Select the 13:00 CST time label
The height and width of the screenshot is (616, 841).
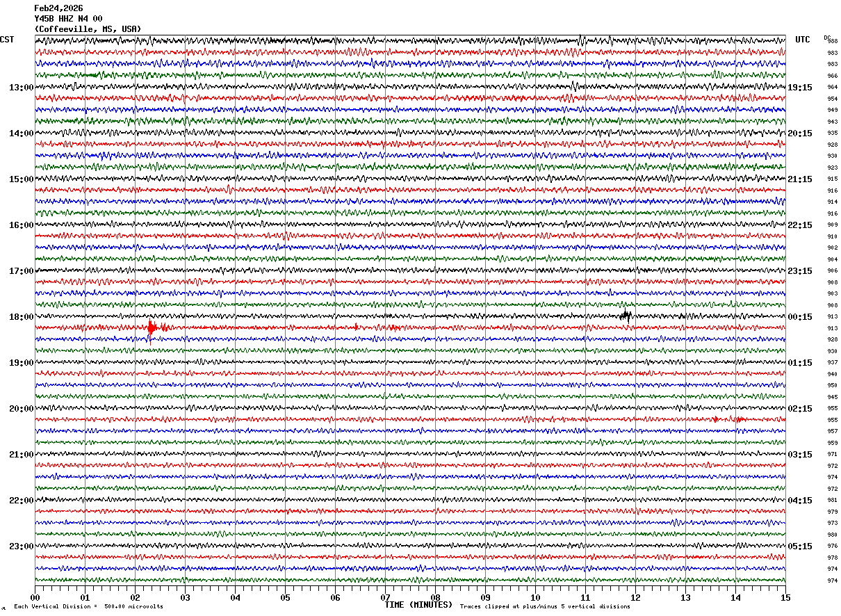[x=21, y=88]
